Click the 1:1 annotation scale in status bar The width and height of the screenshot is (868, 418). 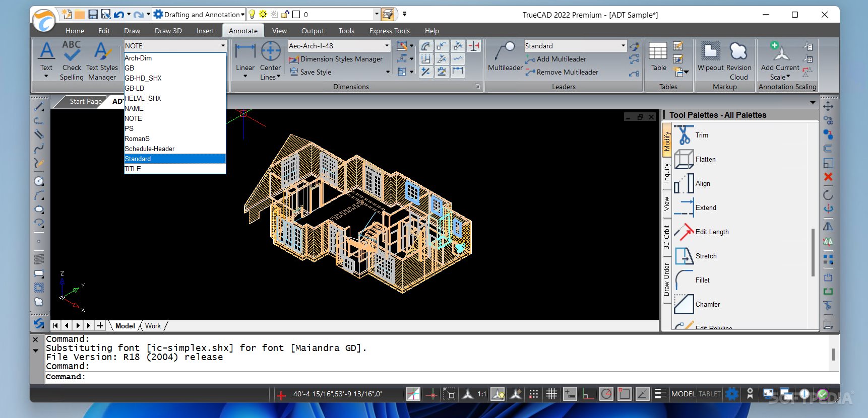tap(482, 394)
